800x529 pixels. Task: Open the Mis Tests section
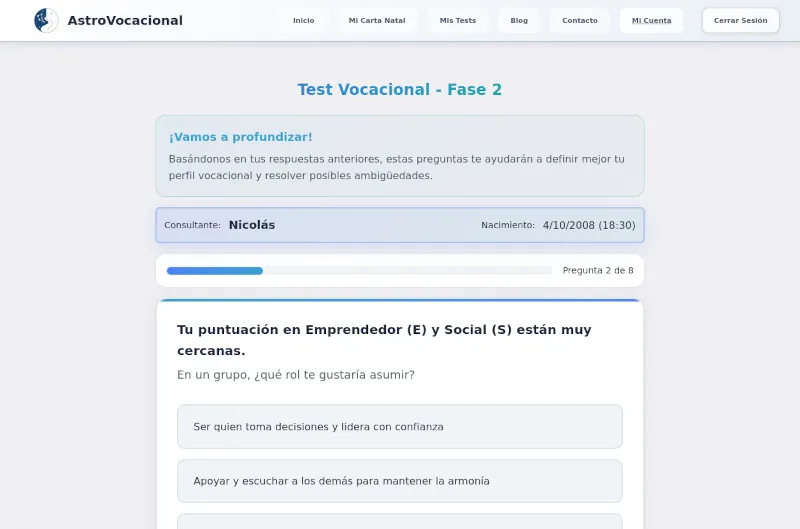click(458, 20)
